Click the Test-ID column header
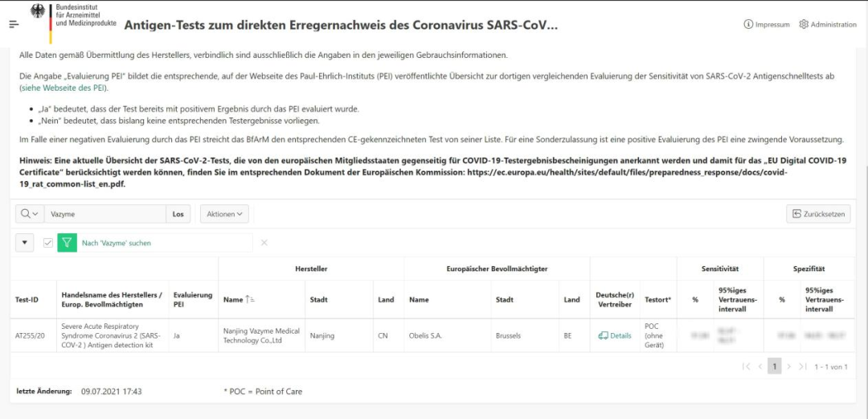Viewport: 868px width, 419px height. pyautogui.click(x=27, y=300)
